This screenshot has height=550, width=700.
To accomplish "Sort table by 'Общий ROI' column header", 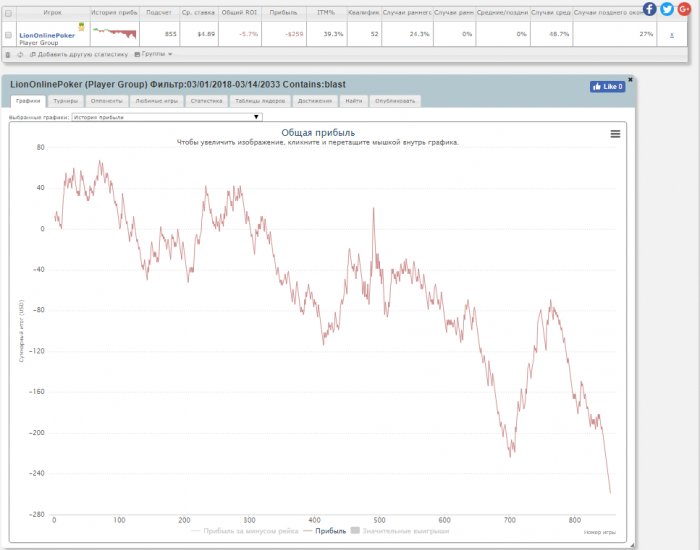I will (x=236, y=11).
